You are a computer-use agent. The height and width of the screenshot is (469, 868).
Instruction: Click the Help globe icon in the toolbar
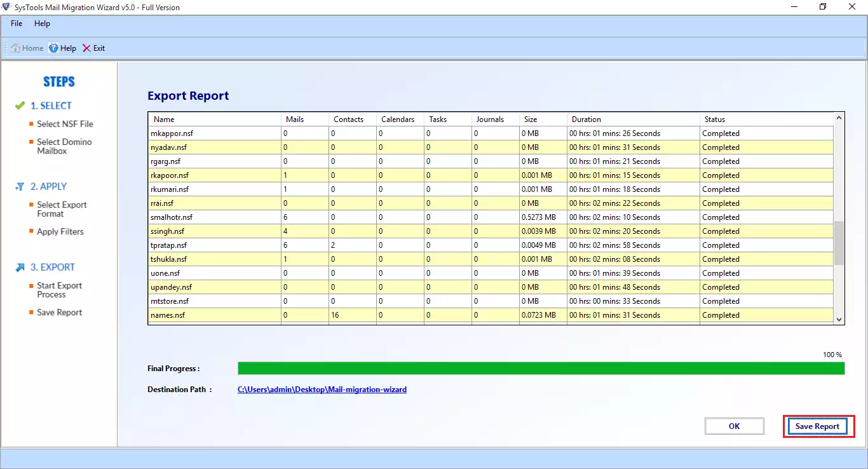[x=53, y=48]
